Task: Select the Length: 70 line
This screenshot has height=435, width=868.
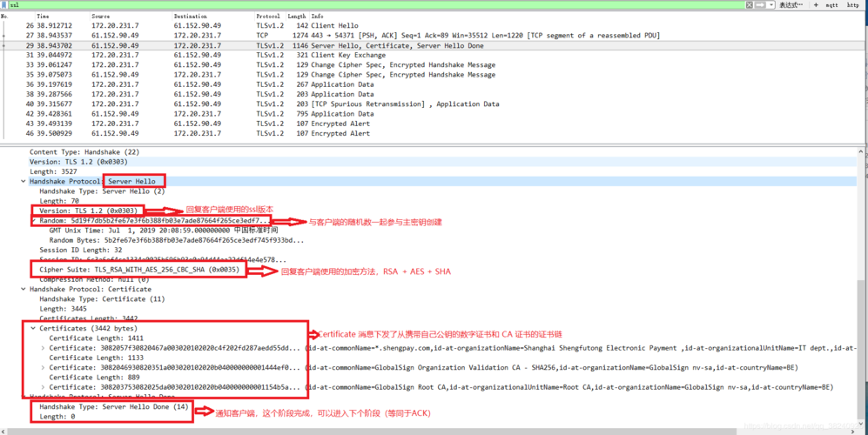Action: pos(59,201)
